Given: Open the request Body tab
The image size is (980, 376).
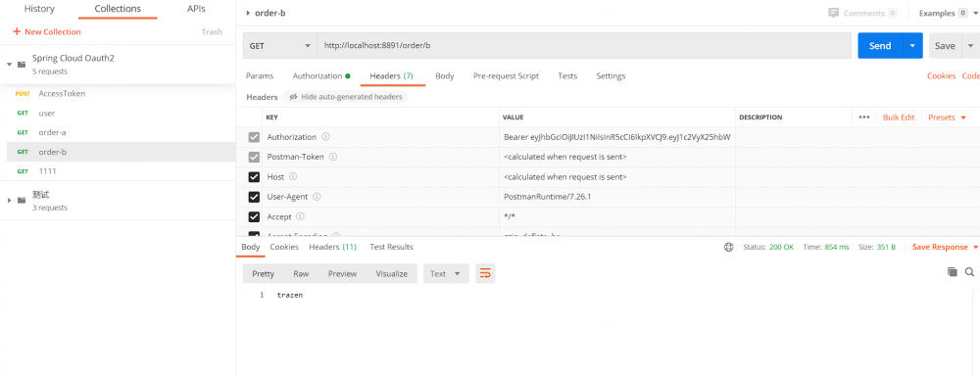Looking at the screenshot, I should click(444, 75).
